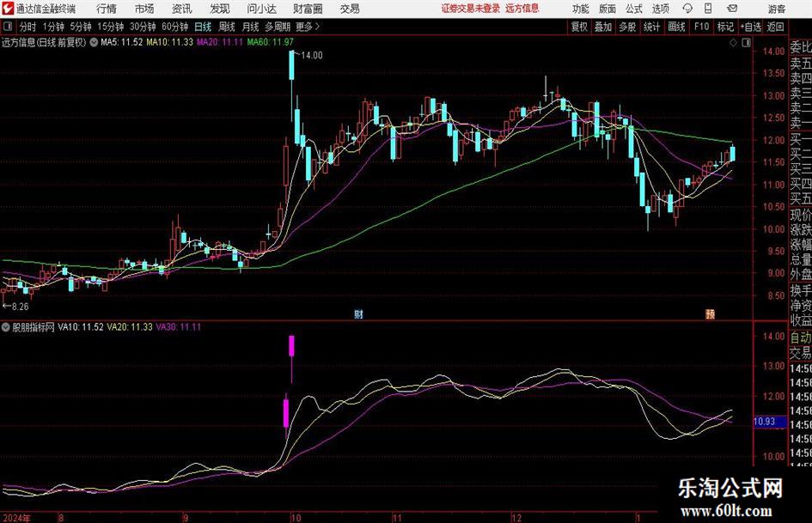Click the 8.26 low price label on chart
Screen dimensions: 812x523
pyautogui.click(x=20, y=307)
